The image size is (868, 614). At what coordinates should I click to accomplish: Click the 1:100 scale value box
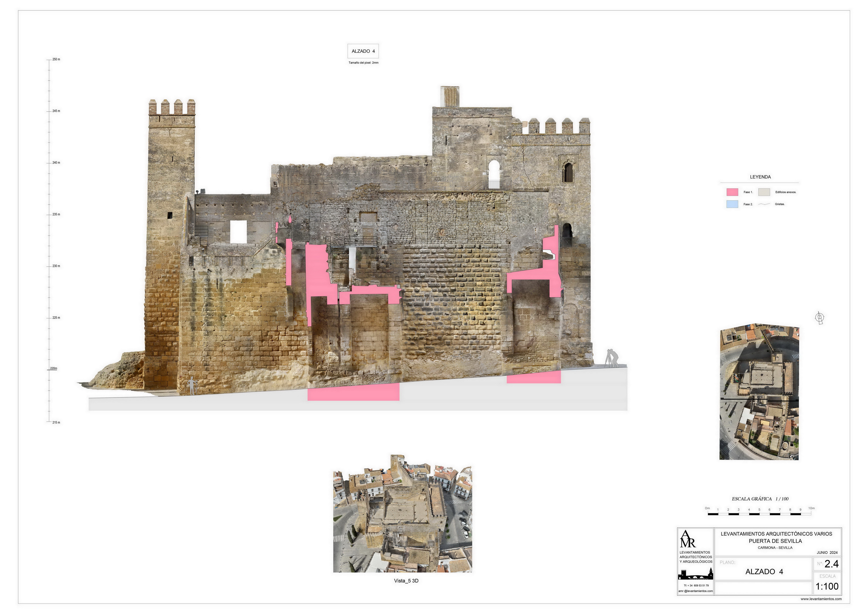point(827,586)
